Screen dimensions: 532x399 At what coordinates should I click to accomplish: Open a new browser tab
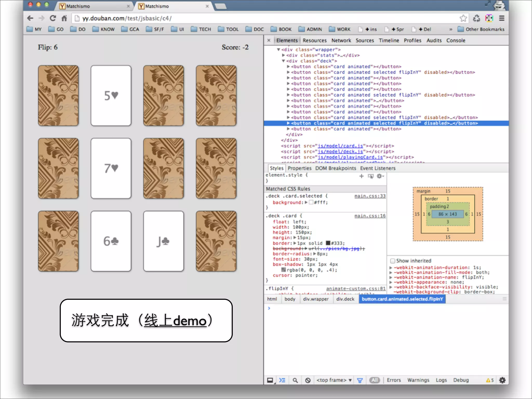point(221,6)
